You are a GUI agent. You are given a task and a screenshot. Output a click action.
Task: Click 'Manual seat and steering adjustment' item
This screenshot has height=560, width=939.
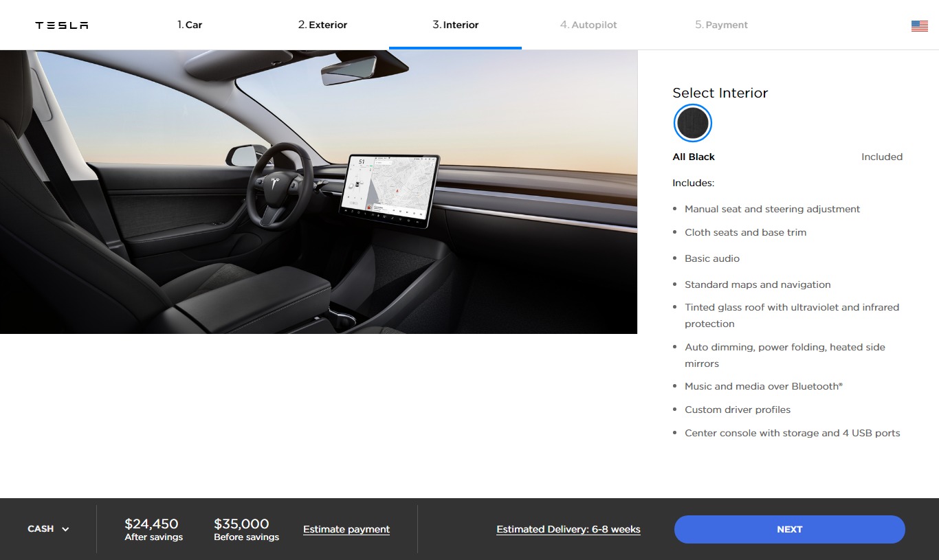tap(772, 209)
